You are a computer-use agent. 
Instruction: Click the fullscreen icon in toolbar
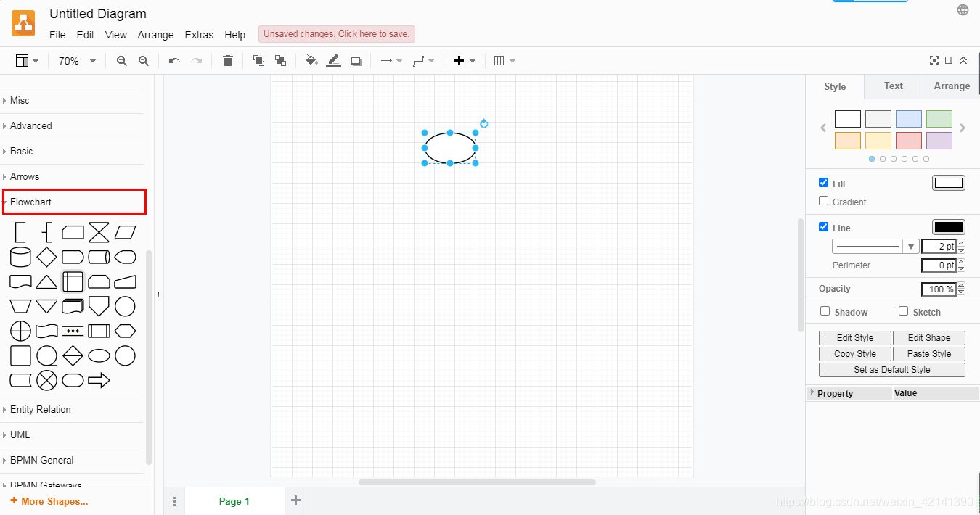click(934, 60)
